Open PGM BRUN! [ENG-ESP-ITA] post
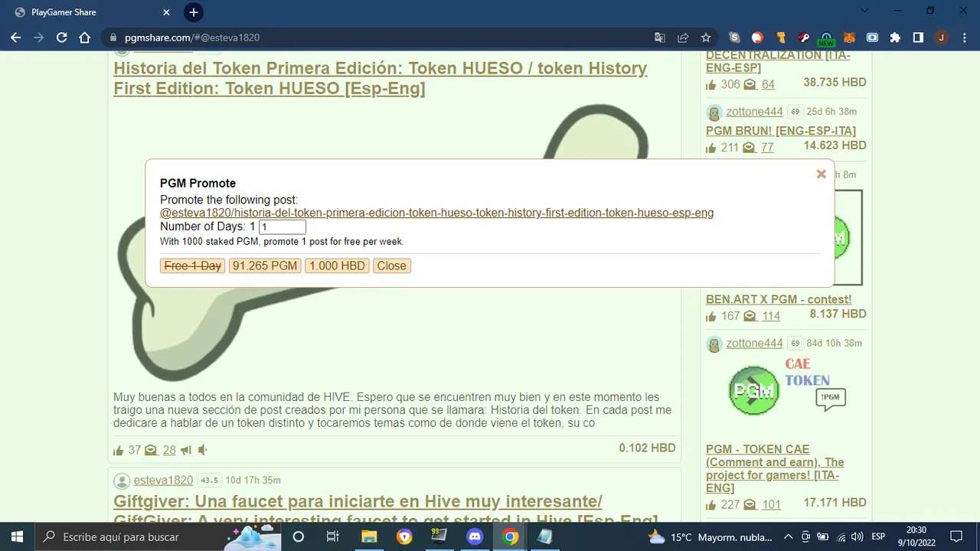 [781, 131]
